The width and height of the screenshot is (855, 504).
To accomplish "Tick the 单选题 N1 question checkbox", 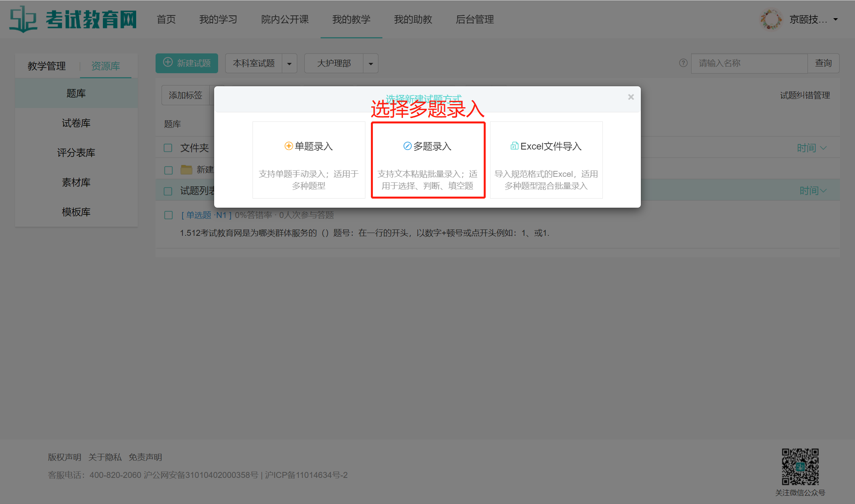I will [168, 215].
